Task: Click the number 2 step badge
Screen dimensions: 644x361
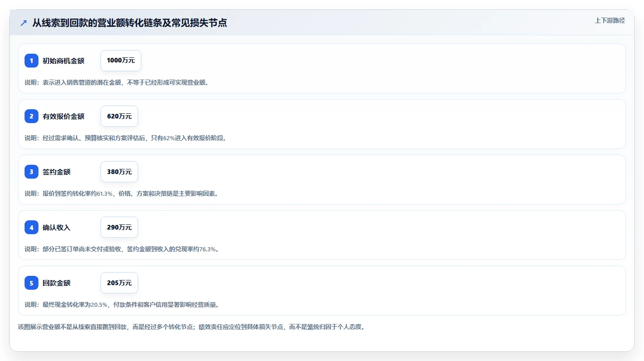Action: pos(32,116)
